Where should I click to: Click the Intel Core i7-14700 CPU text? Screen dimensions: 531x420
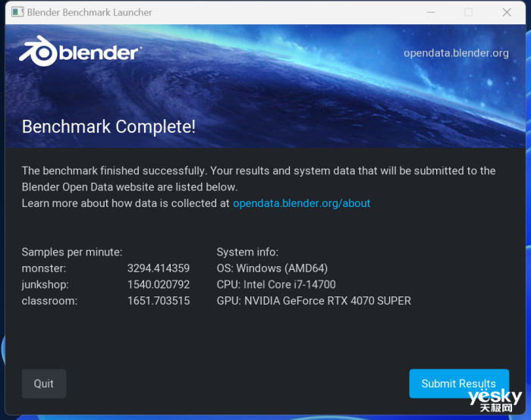pyautogui.click(x=289, y=284)
